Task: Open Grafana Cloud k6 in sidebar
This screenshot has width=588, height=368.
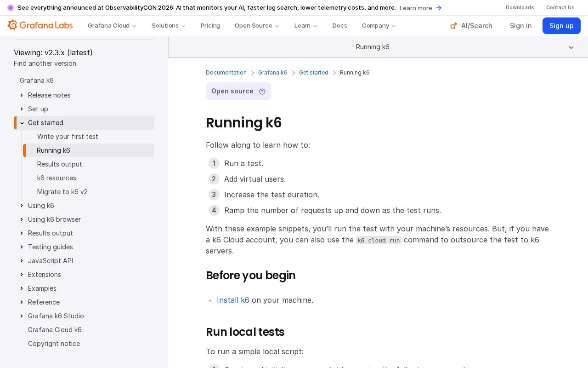Action: pyautogui.click(x=55, y=330)
